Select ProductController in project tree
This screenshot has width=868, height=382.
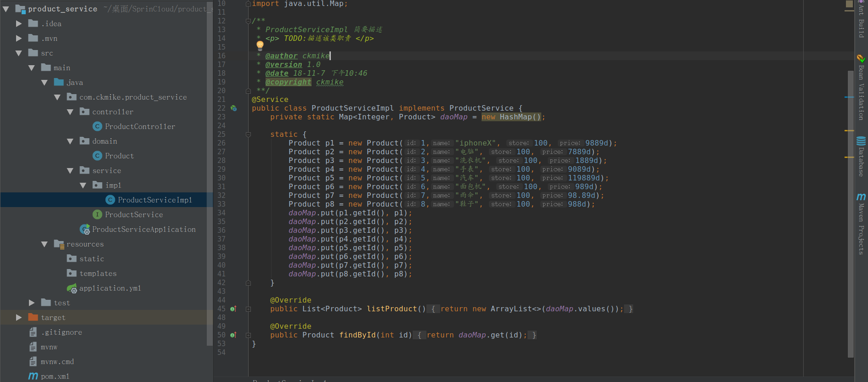click(x=140, y=126)
